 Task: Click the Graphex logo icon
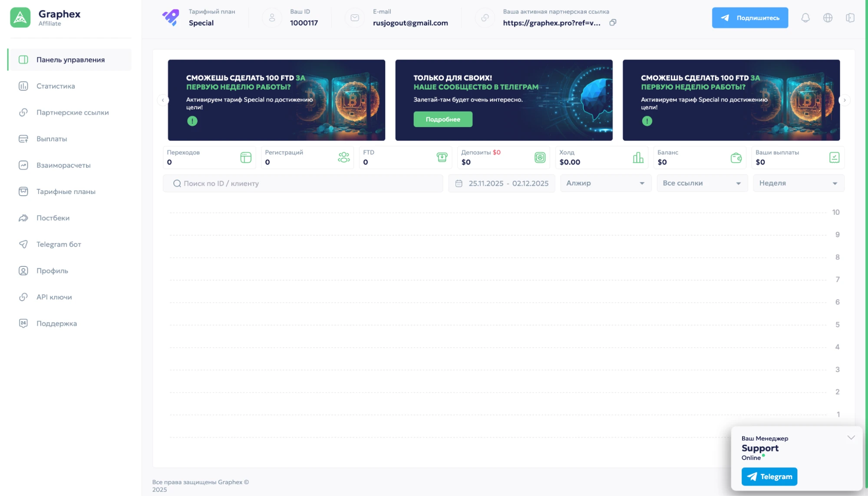coord(20,18)
